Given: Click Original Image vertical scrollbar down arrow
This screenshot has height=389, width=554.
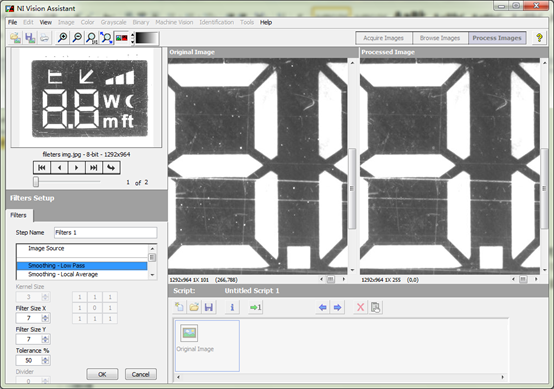Looking at the screenshot, I should click(352, 270).
